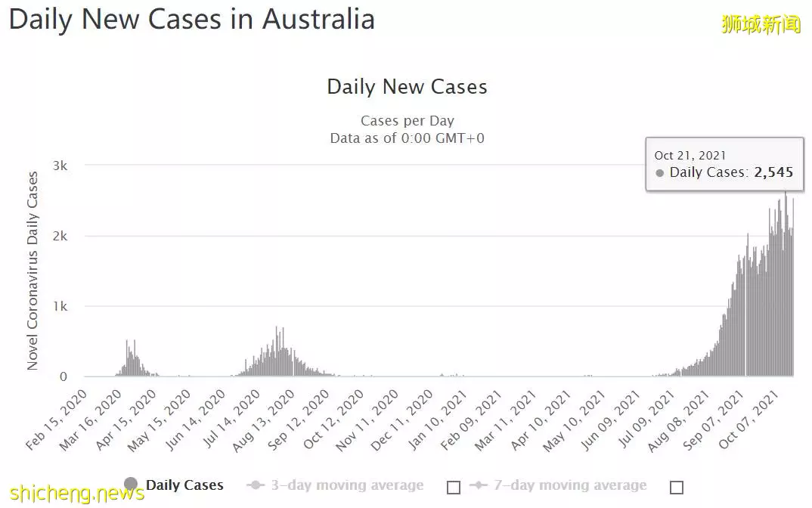
Task: Click the Daily Cases grey circle legend icon
Action: 131,484
